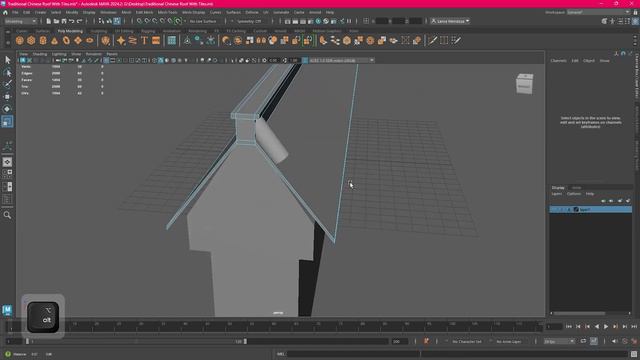640x360 pixels.
Task: Open the Channels menu in Channel Box
Action: (x=558, y=60)
